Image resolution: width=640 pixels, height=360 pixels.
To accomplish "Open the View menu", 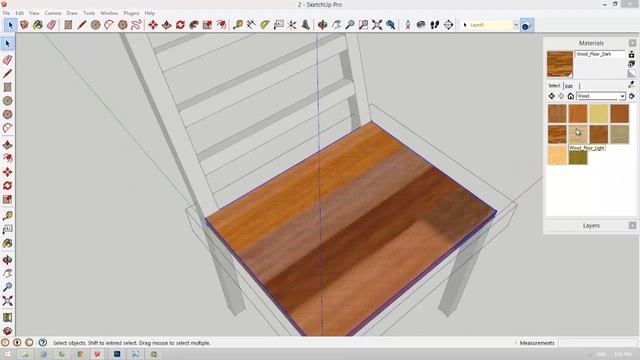I will point(34,13).
